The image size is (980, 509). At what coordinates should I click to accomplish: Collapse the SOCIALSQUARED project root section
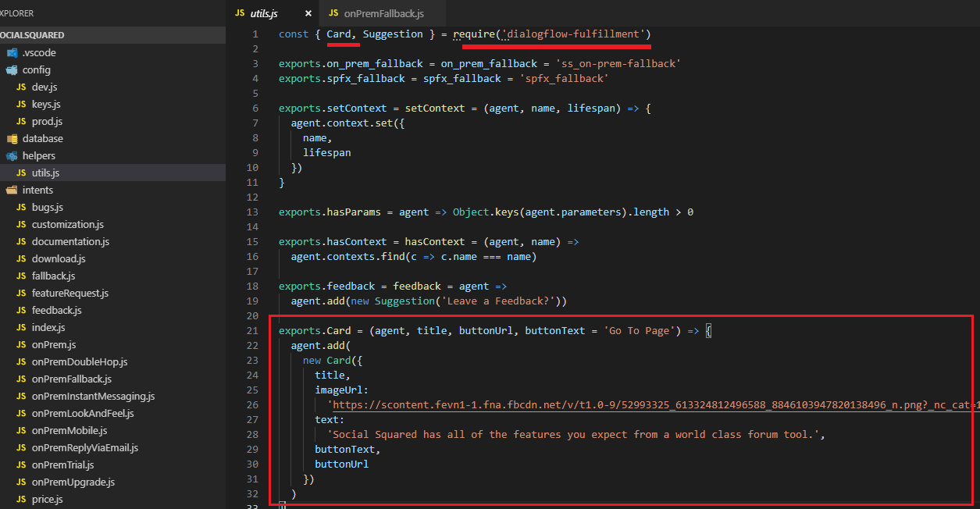31,35
